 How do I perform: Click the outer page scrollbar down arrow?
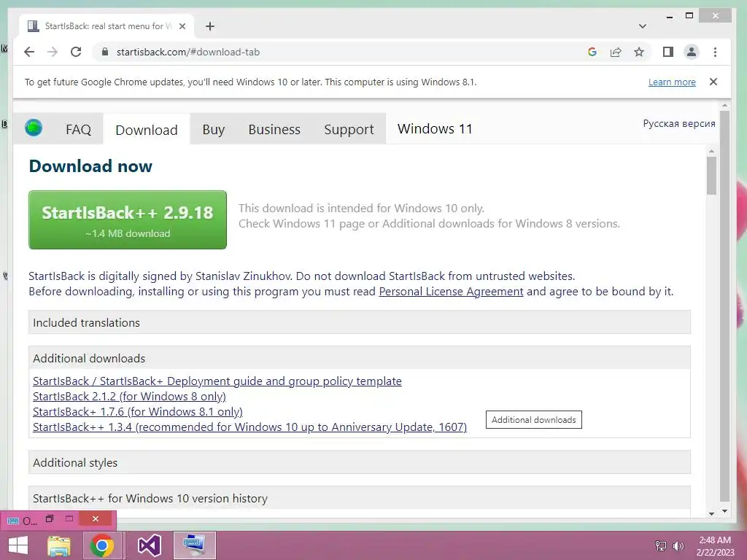tap(724, 511)
